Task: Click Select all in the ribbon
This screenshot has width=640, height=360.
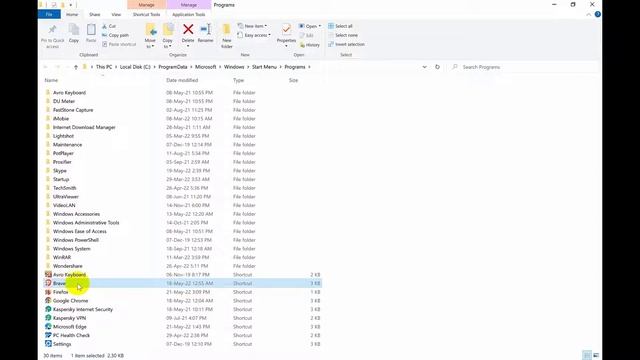Action: click(340, 26)
